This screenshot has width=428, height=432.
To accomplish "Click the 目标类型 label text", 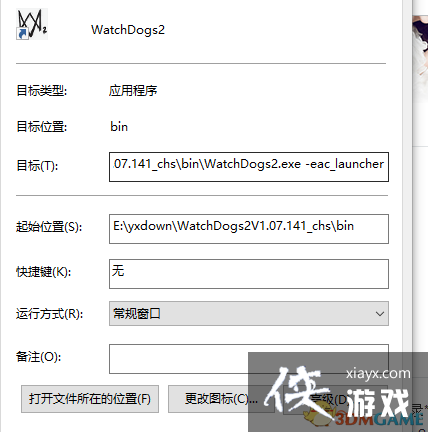I will pos(42,91).
